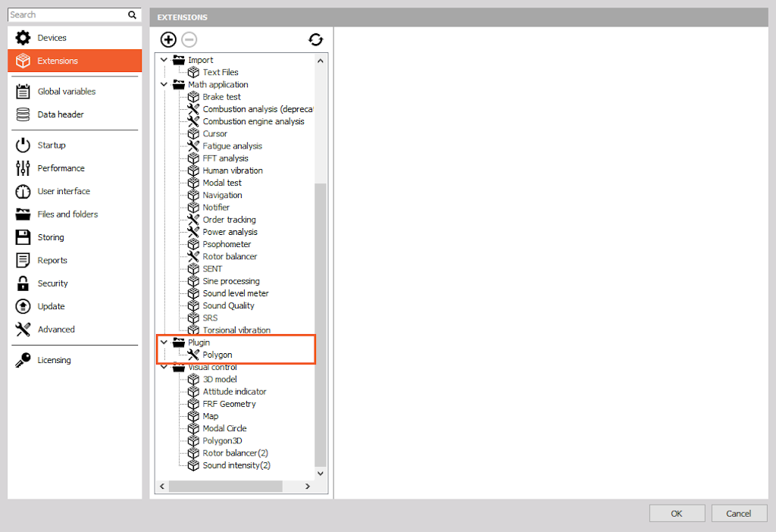Click the horizontal scroll right arrow
Viewport: 776px width, 532px height.
pos(308,487)
